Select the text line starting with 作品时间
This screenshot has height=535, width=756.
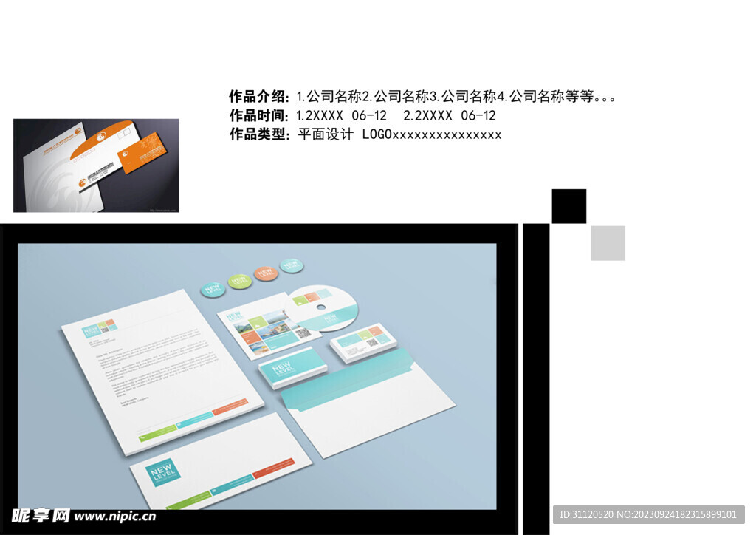pos(362,116)
